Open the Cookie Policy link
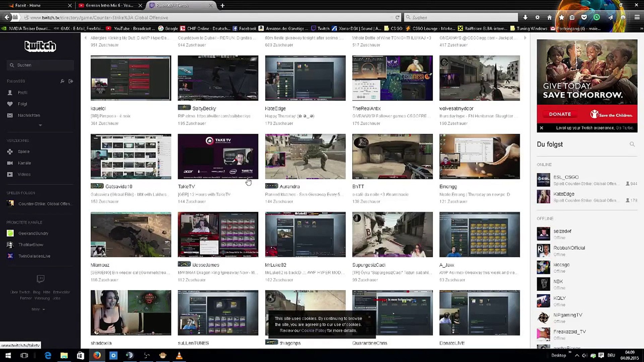 coord(314,330)
